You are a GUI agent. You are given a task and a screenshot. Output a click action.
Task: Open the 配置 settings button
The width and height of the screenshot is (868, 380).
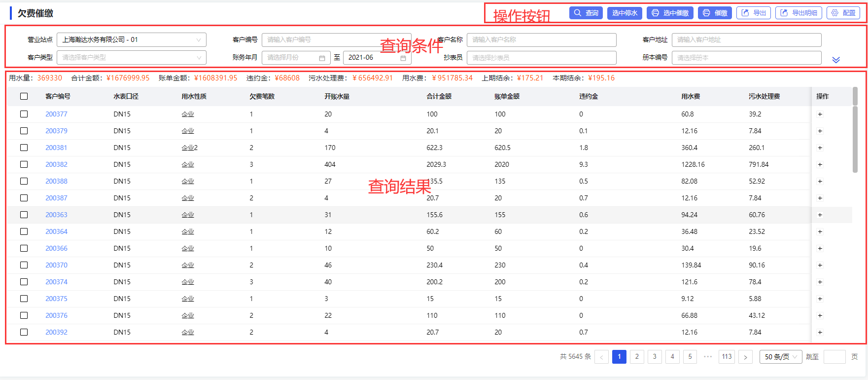(x=843, y=13)
